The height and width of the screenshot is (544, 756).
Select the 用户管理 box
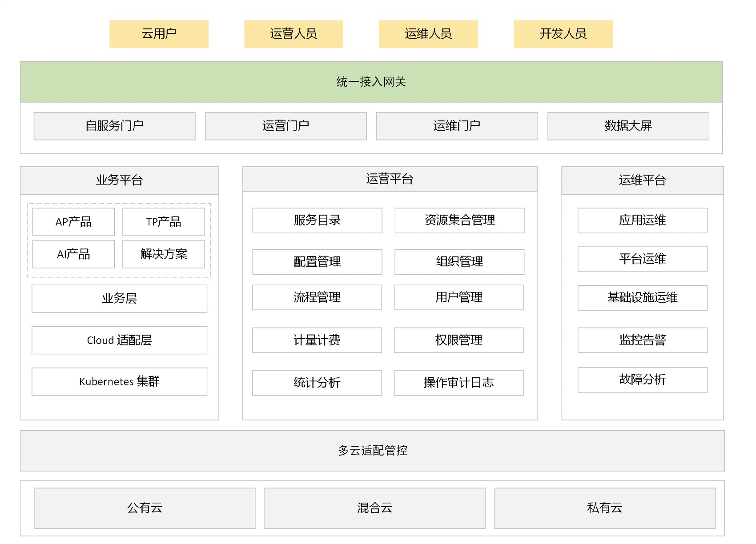point(459,297)
